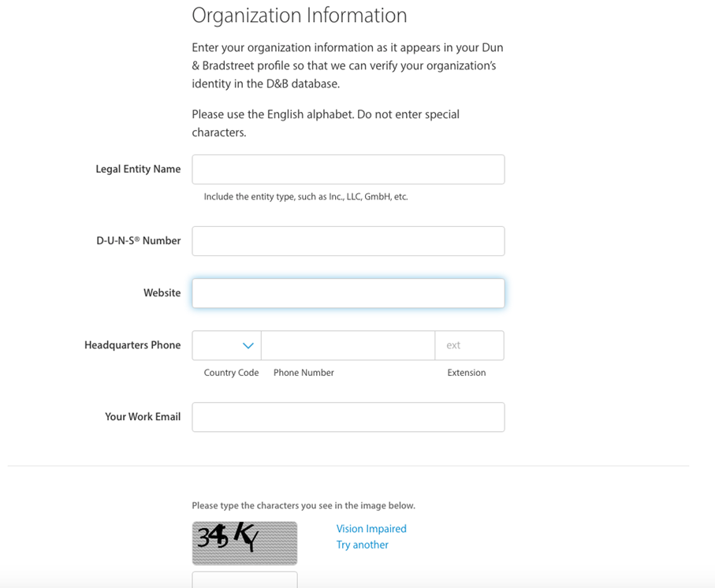This screenshot has height=588, width=715.
Task: Click Try another to refresh the CAPTCHA
Action: tap(362, 545)
